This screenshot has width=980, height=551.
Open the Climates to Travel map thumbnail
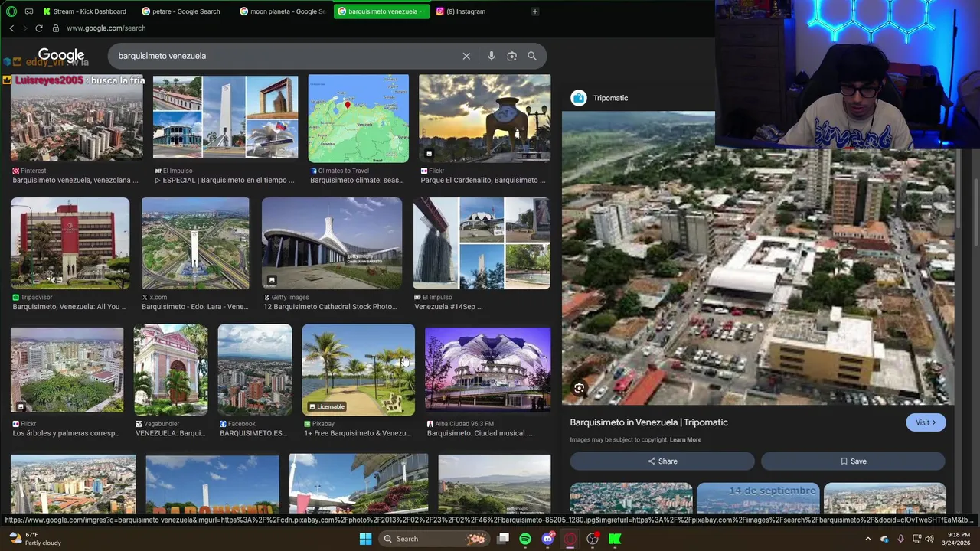coord(358,119)
